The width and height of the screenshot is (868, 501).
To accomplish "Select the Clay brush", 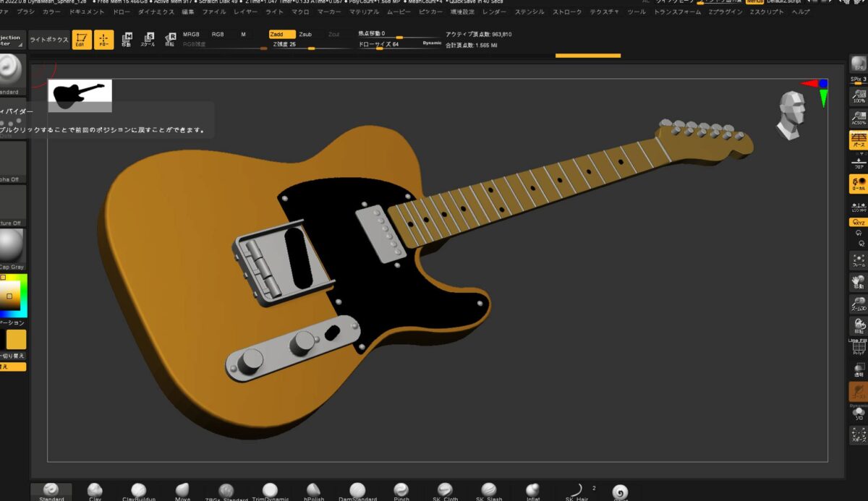I will [x=95, y=492].
